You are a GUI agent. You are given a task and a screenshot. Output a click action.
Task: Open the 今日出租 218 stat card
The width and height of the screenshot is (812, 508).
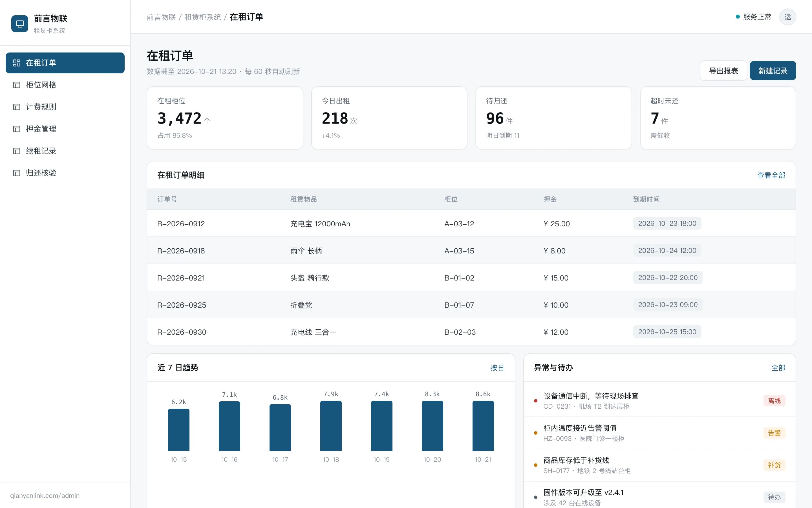pos(389,118)
